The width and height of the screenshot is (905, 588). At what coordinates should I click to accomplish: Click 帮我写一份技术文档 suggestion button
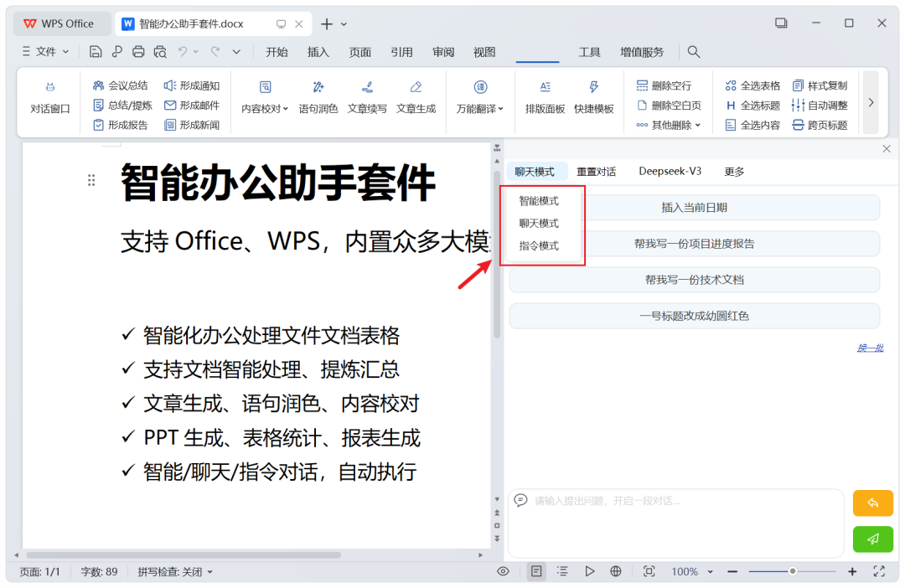[695, 280]
